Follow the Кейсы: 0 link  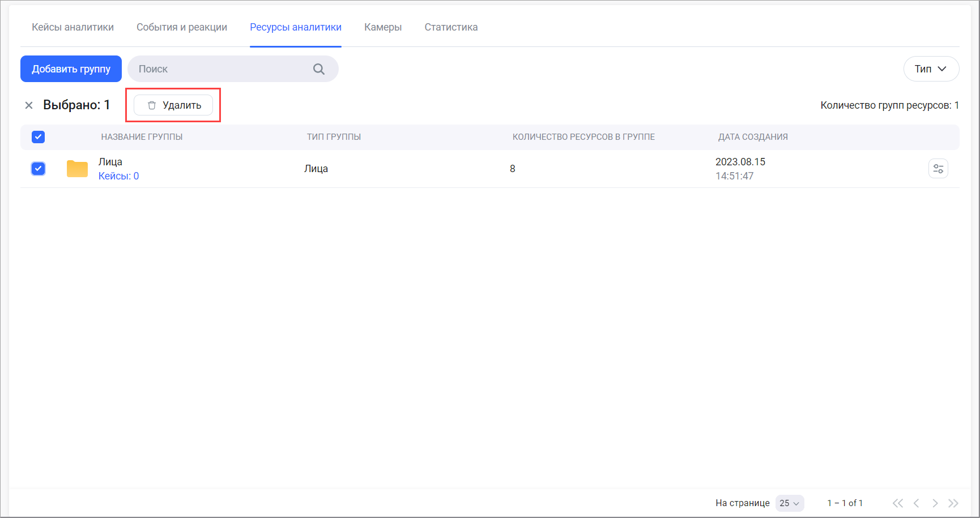[118, 176]
